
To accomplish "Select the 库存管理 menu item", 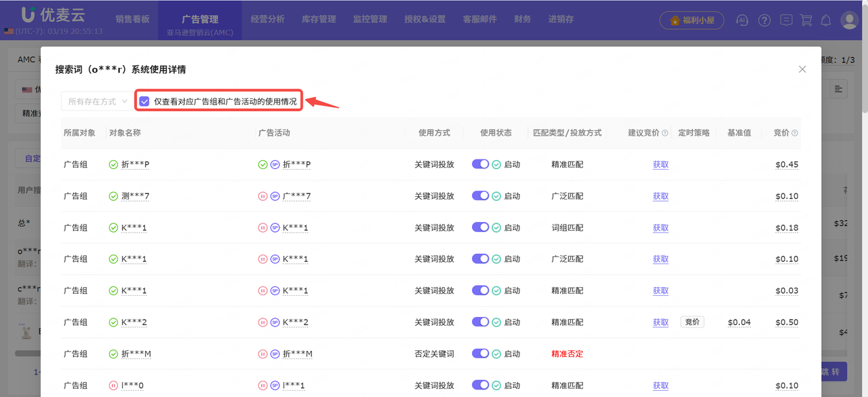I will pos(318,19).
